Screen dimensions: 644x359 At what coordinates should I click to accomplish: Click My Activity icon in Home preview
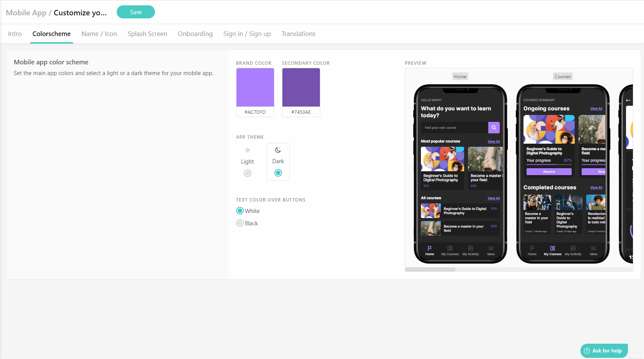pyautogui.click(x=471, y=248)
